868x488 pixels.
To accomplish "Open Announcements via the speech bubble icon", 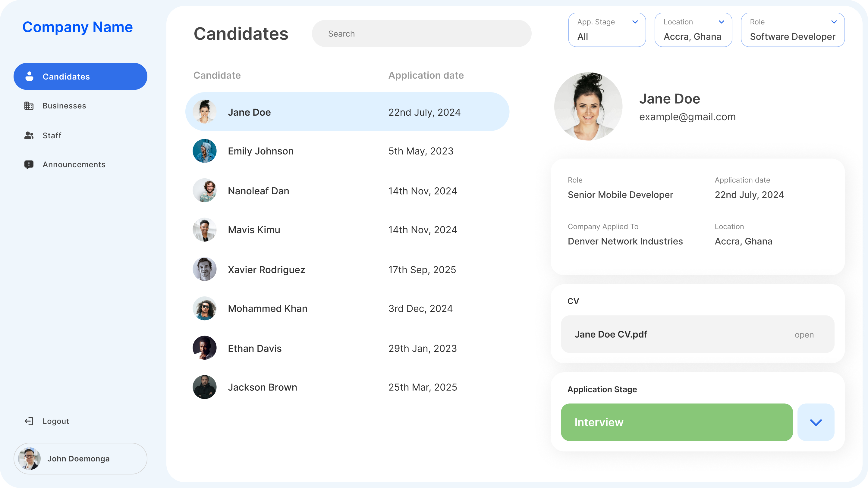I will pos(29,164).
